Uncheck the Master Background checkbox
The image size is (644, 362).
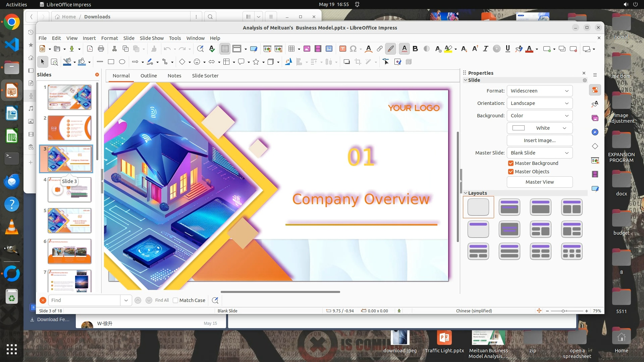[511, 163]
